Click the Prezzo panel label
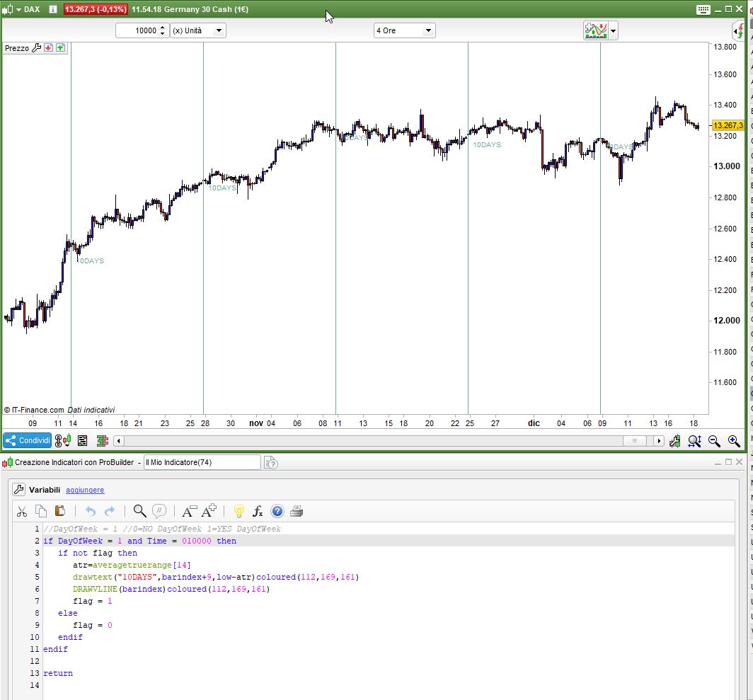Viewport: 753px width, 700px height. pyautogui.click(x=17, y=48)
